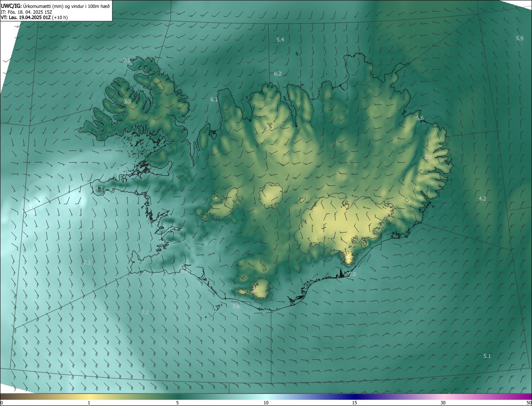532x406 pixels.
Task: Click the '1' label on the colour scale
Action: 89,403
